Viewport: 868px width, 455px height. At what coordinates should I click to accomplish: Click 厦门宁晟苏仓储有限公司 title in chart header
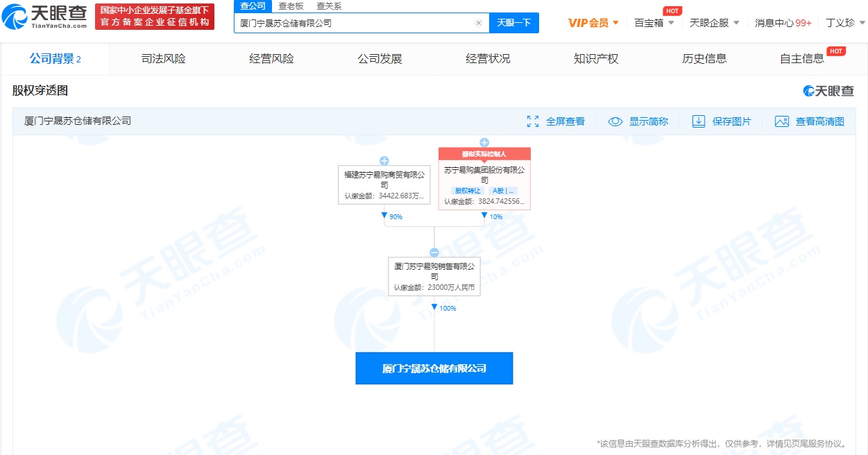click(x=78, y=121)
